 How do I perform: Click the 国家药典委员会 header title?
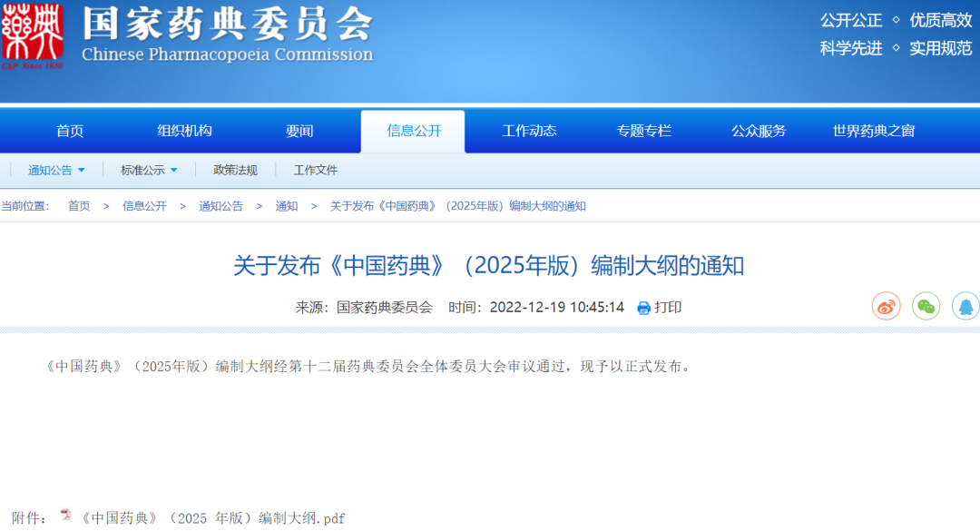click(x=228, y=24)
